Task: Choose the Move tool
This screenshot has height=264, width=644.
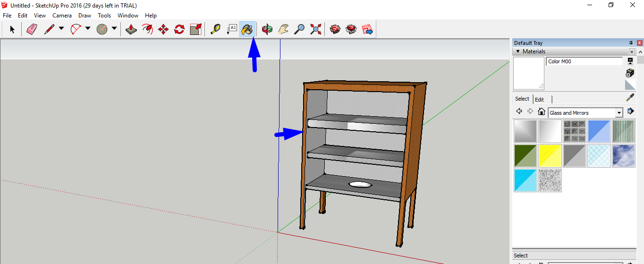Action: coord(163,29)
